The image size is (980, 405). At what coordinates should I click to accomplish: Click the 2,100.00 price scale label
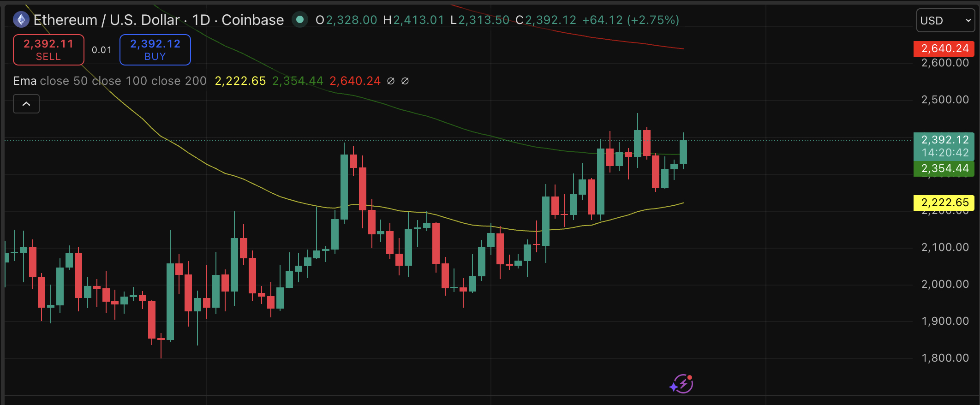(x=945, y=247)
